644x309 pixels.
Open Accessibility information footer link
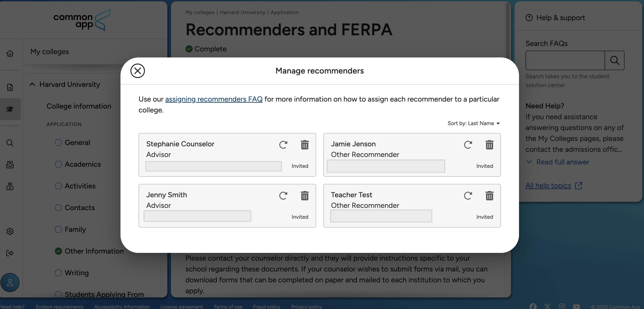[x=122, y=307]
